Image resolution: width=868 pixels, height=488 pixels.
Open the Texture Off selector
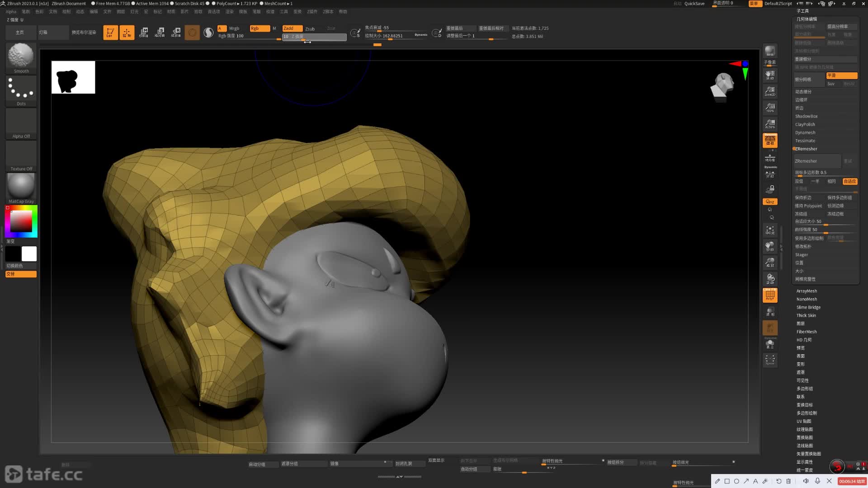21,156
